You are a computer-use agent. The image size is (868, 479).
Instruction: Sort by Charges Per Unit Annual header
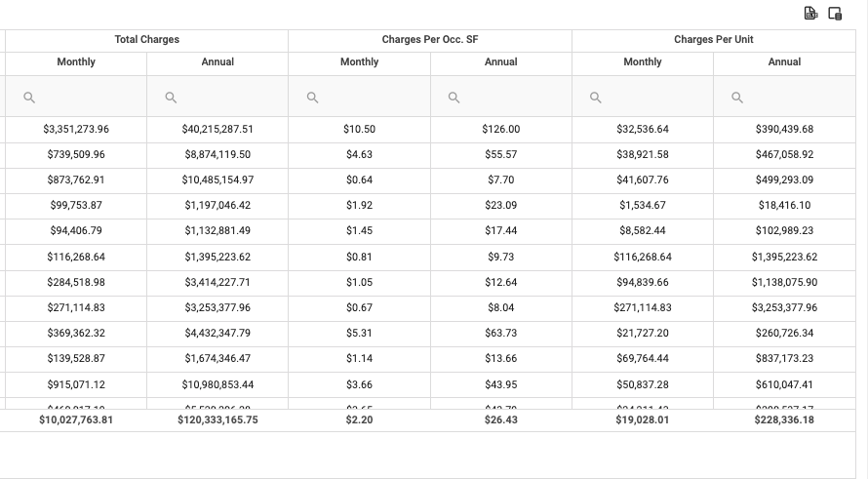pyautogui.click(x=784, y=62)
